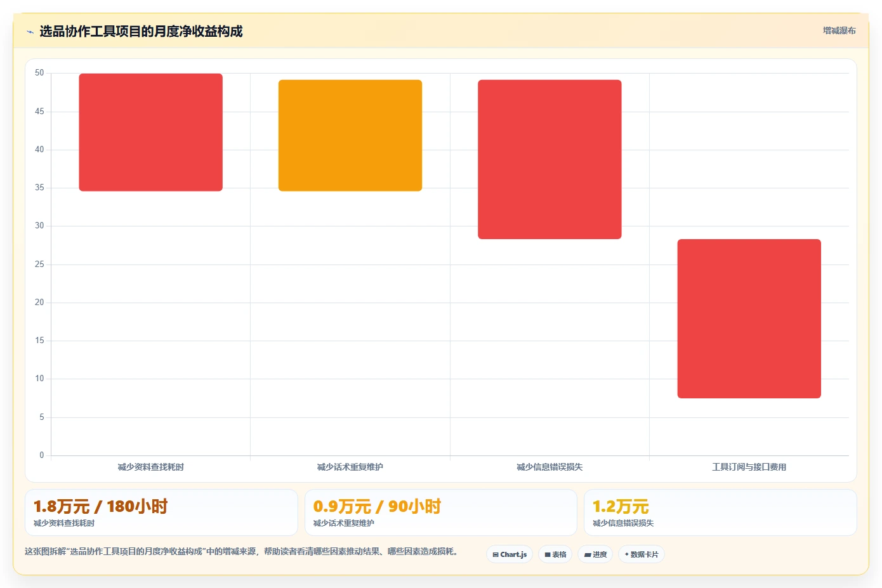The height and width of the screenshot is (588, 882).
Task: Click the 表格 tag chip
Action: (x=555, y=554)
